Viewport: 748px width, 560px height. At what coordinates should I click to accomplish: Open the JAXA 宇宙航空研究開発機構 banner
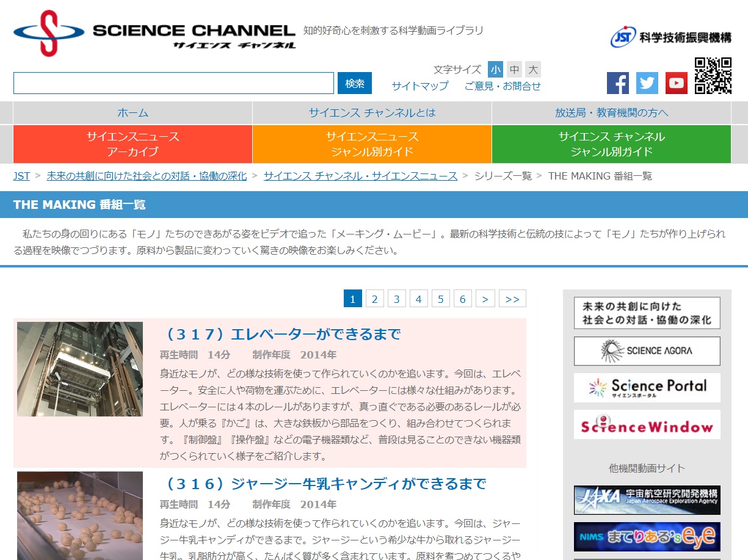click(647, 500)
